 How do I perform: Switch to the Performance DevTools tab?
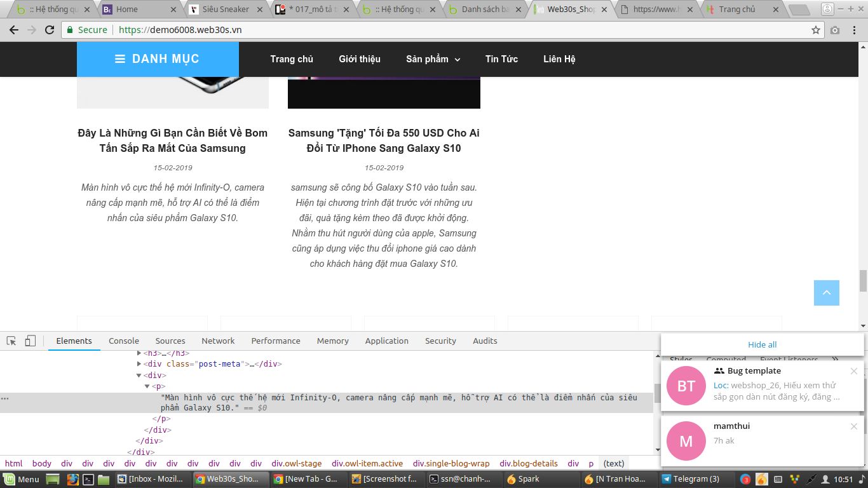pyautogui.click(x=276, y=341)
